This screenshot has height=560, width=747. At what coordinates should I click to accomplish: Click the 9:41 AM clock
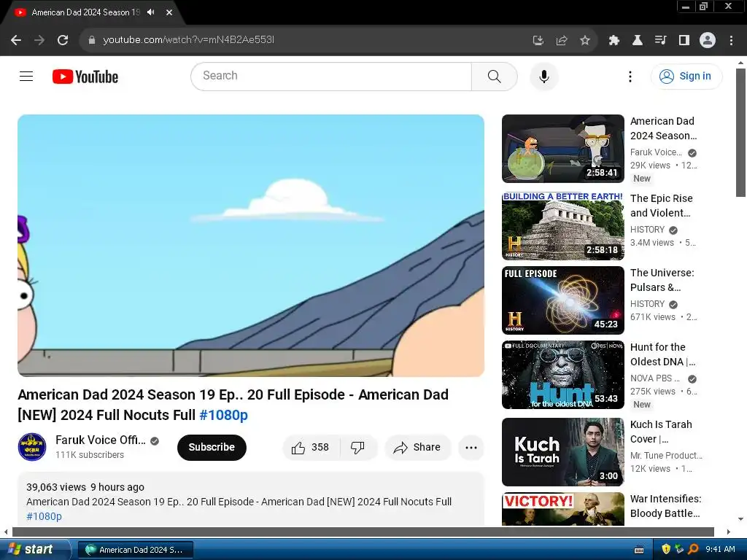[720, 550]
